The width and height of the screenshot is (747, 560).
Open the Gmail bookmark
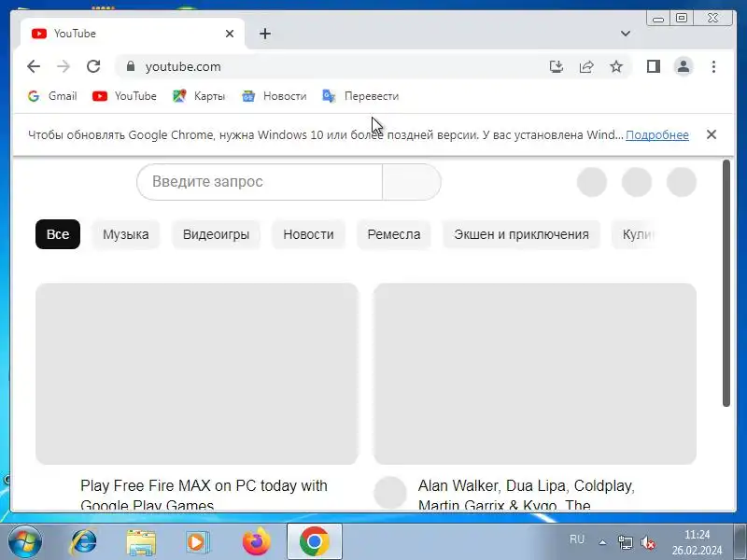click(52, 96)
